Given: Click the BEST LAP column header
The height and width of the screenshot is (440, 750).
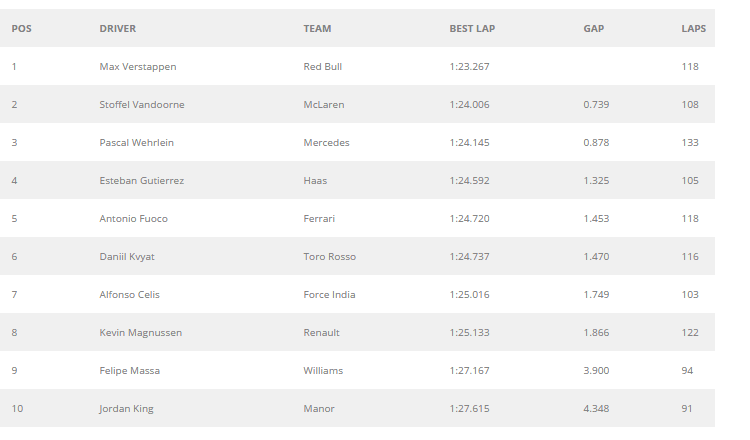Looking at the screenshot, I should 472,29.
